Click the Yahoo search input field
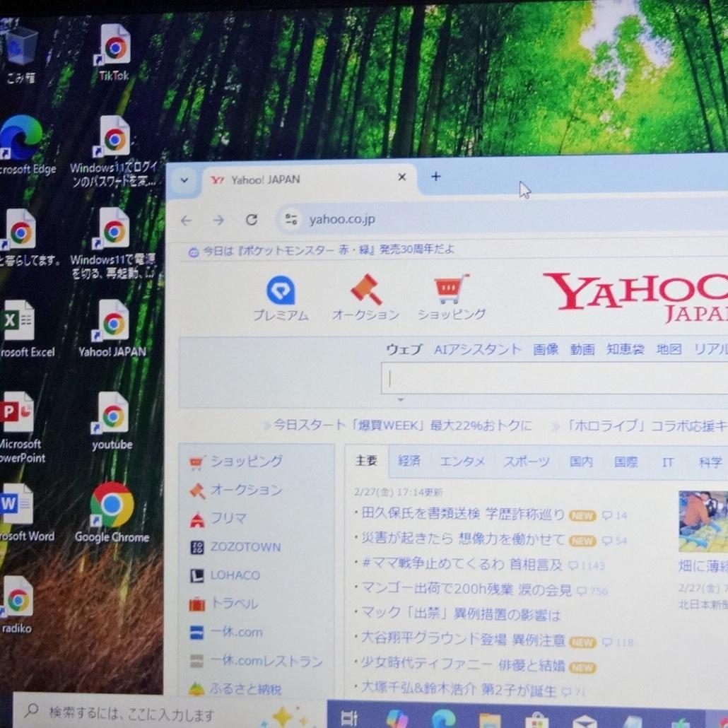 click(x=554, y=378)
